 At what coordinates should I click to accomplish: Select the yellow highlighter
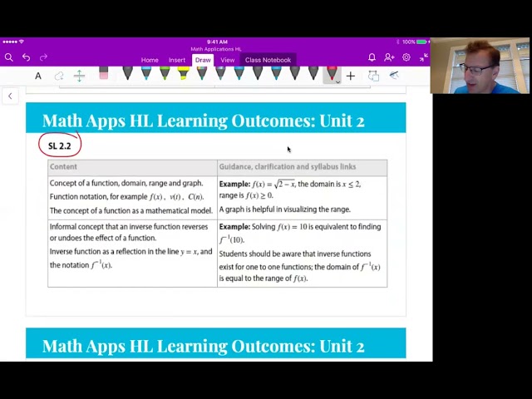(183, 73)
